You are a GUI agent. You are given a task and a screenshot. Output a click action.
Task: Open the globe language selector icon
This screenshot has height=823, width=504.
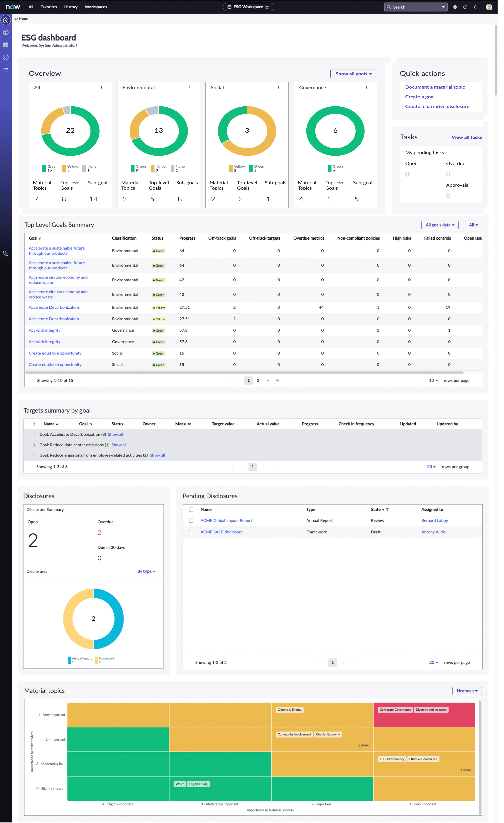(x=455, y=7)
